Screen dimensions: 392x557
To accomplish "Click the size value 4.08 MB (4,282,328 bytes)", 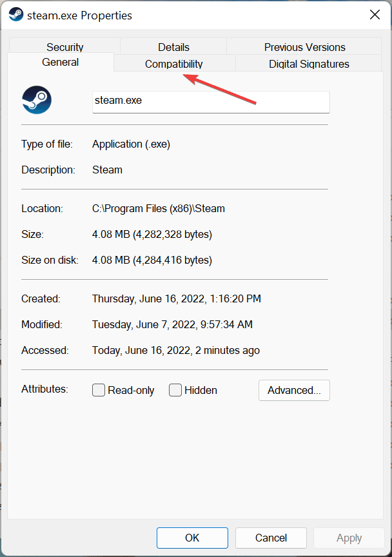I will coord(152,235).
